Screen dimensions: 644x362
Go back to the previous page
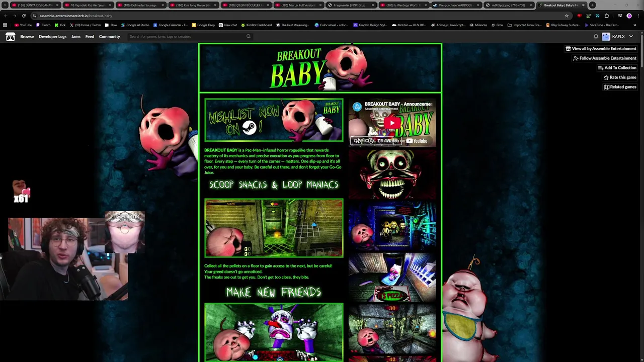[6, 16]
